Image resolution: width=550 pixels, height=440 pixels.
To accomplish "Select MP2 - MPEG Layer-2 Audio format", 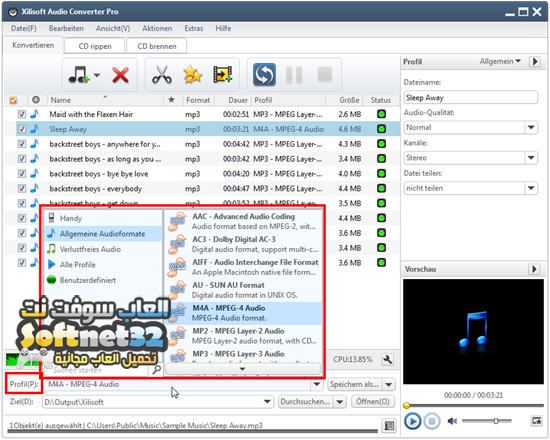I will coord(243,335).
